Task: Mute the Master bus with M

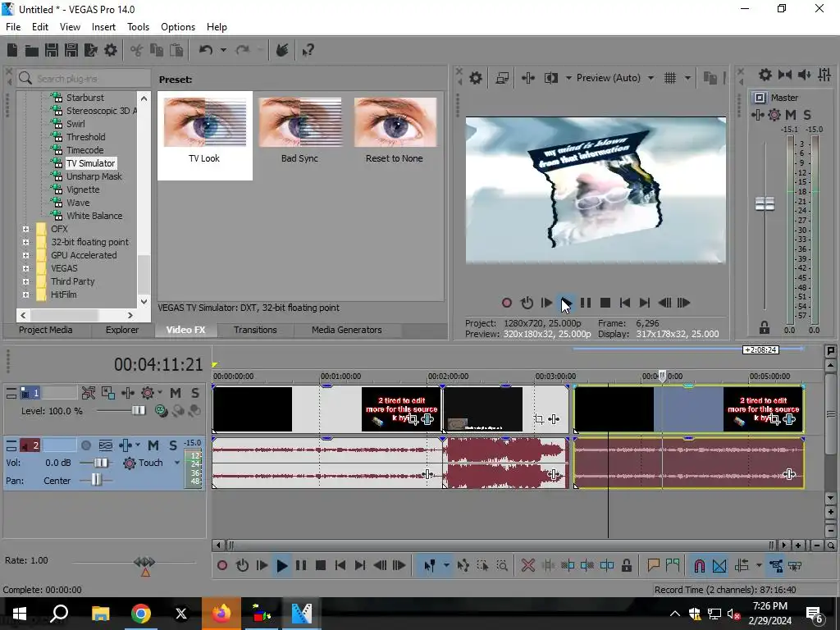Action: 791,115
